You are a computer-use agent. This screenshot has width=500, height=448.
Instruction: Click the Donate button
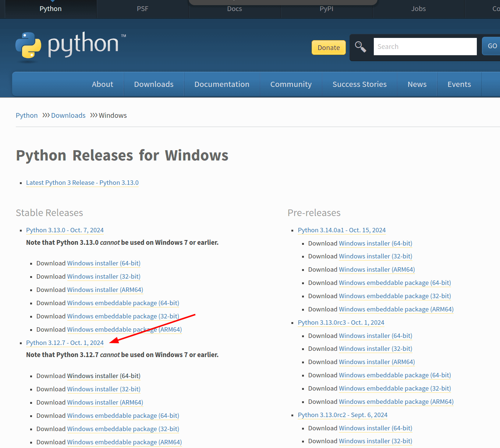point(329,47)
